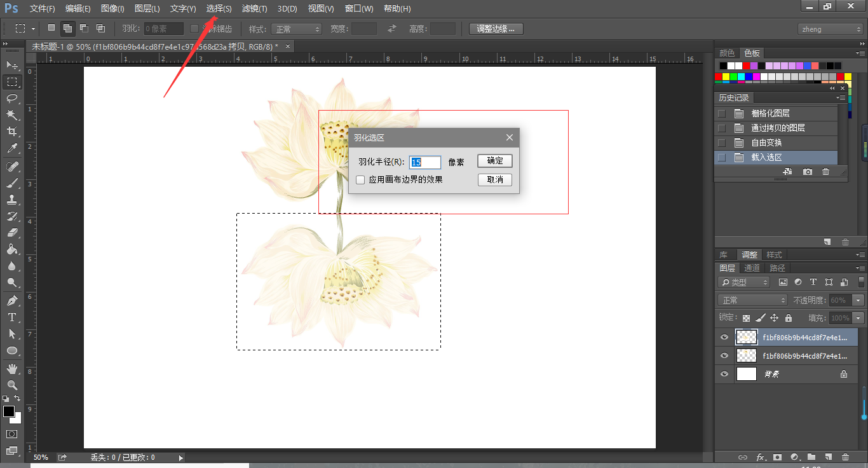Add a layer mask from Layers panel
Viewport: 868px width, 468px height.
click(x=776, y=457)
